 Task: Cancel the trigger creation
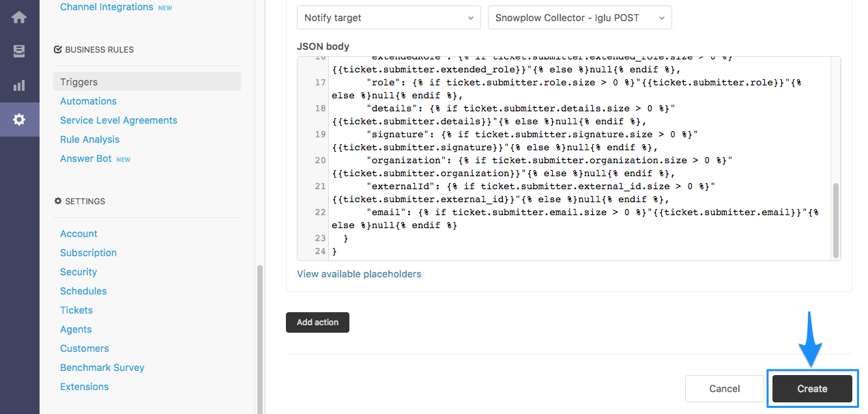[724, 389]
